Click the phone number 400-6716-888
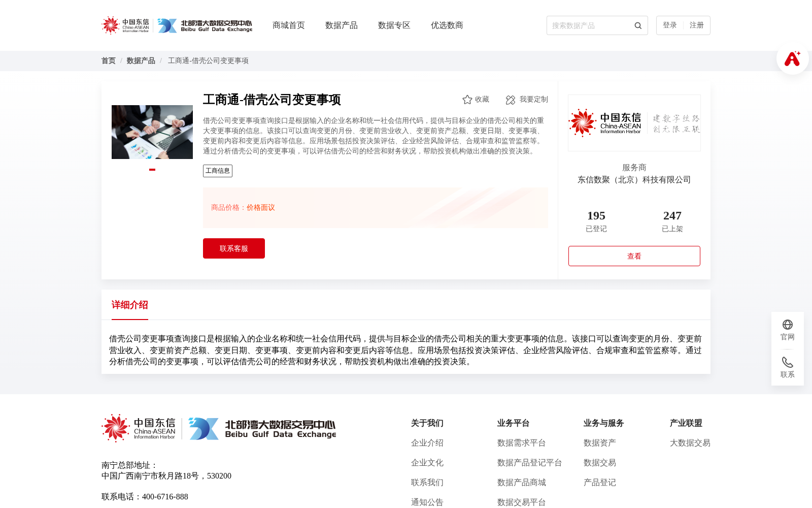This screenshot has height=508, width=812. click(165, 497)
